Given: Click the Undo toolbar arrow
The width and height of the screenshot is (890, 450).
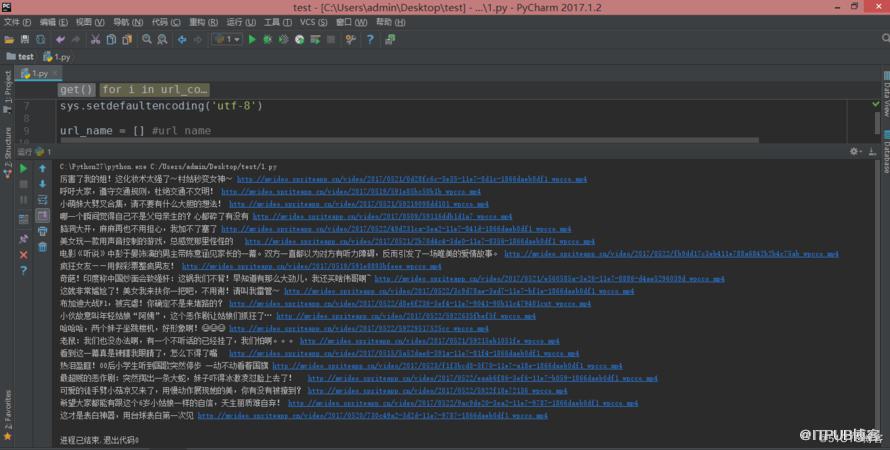Looking at the screenshot, I should pyautogui.click(x=60, y=39).
